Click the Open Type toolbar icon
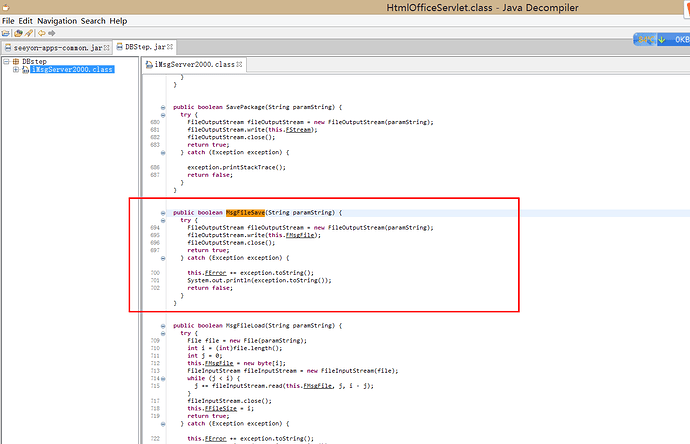 coord(18,33)
